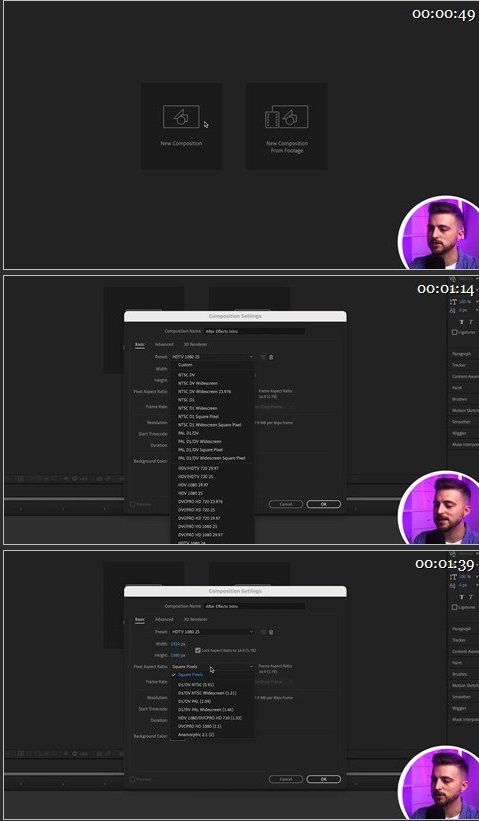Enable Preview checkbox in the 00:01:39 frame
Viewport: 479px width, 821px height.
tap(132, 779)
